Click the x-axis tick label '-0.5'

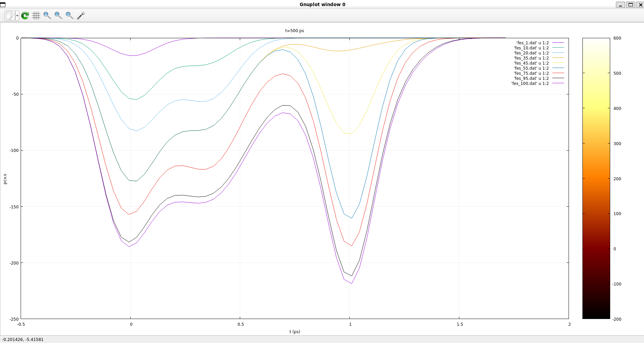[21, 324]
